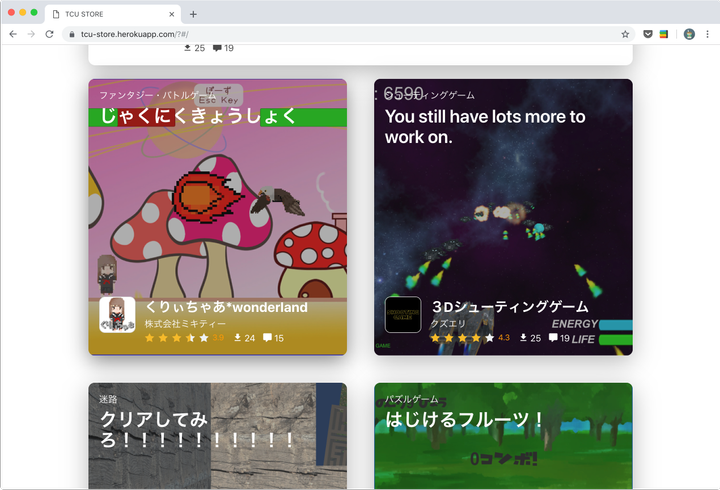720x490 pixels.
Task: Open the 3Dシューティングゲーム app icon
Action: tap(403, 315)
